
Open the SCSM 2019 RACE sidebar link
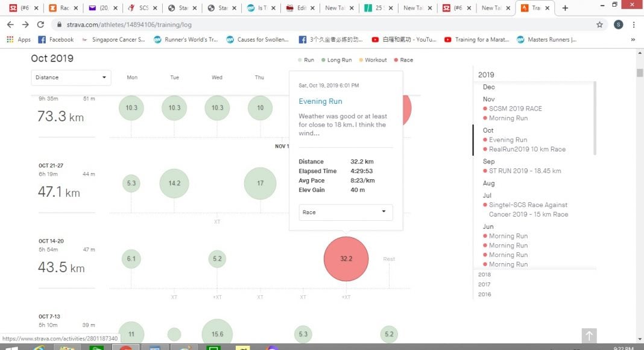pos(515,109)
